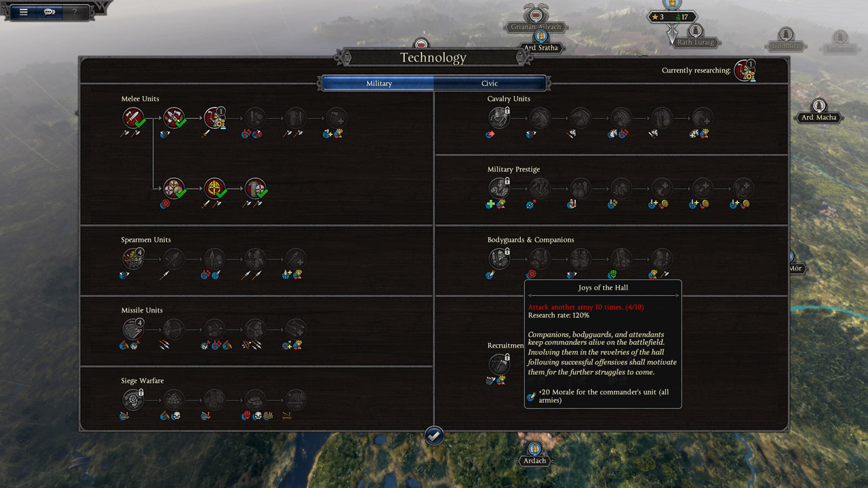Click the Currently researching technology icon
Screen dimensions: 868x488
tap(745, 70)
